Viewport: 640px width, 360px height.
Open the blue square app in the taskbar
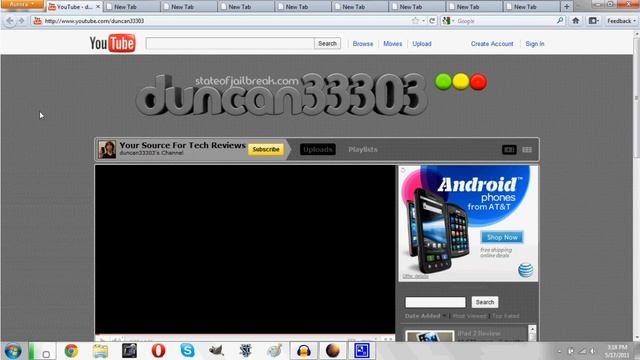(362, 351)
